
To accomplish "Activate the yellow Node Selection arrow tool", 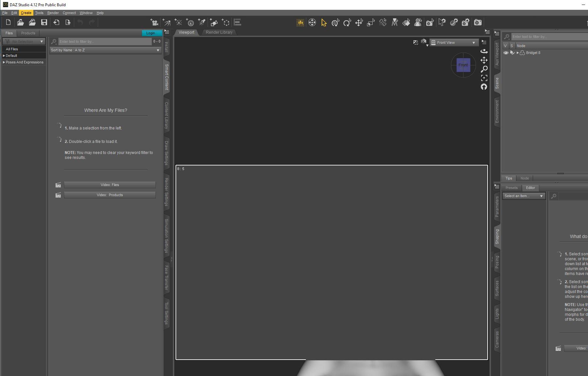I will pyautogui.click(x=324, y=22).
